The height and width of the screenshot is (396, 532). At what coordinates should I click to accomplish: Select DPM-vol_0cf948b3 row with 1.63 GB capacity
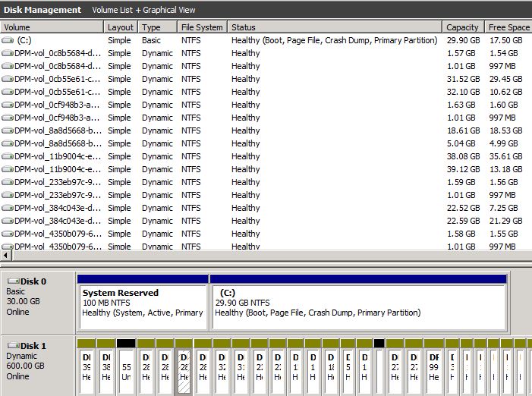click(x=266, y=105)
